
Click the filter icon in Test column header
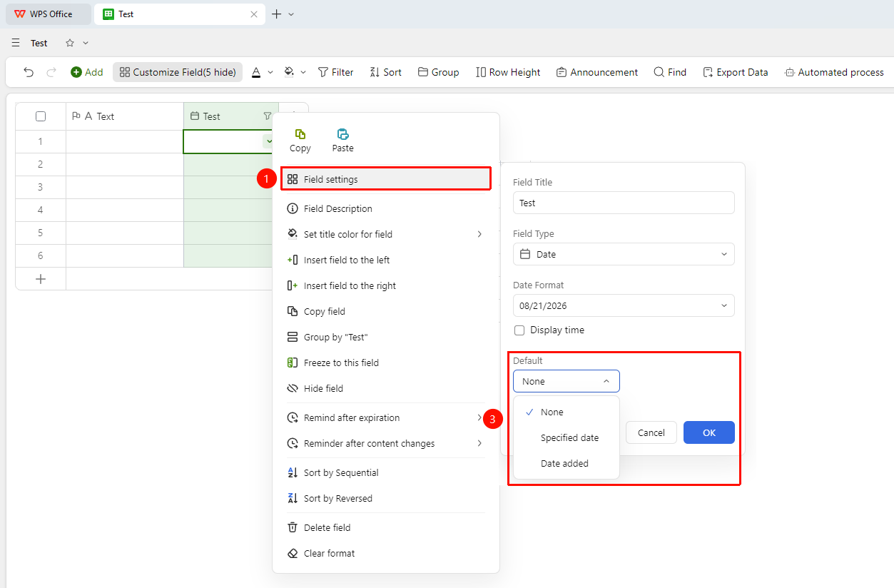pyautogui.click(x=268, y=116)
